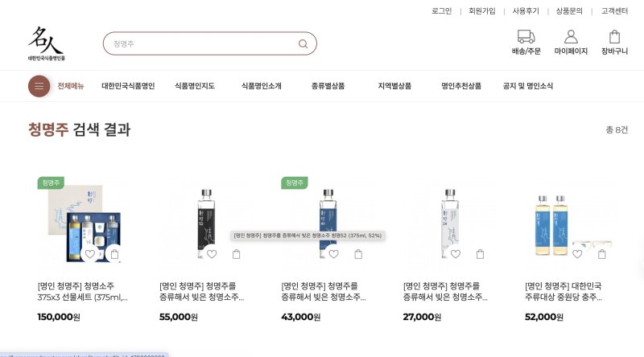This screenshot has width=644, height=357.
Task: Add 150,000원 gift set to cart
Action: coord(114,254)
